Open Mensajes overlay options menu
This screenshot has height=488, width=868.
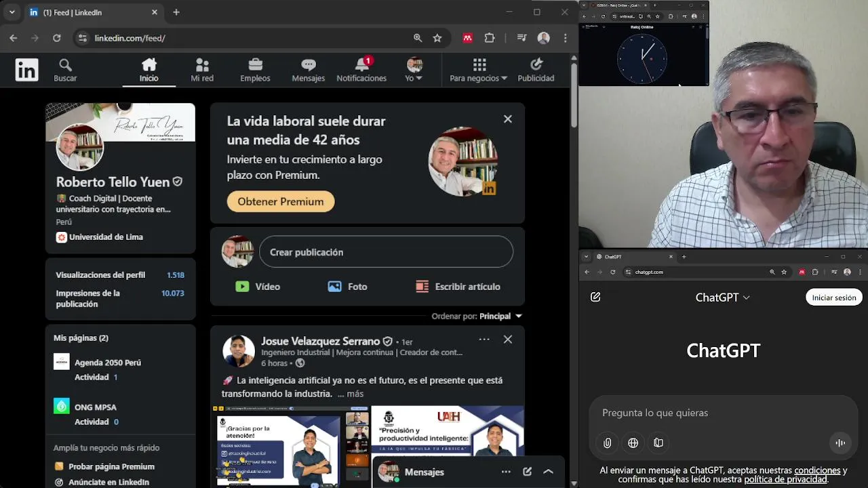tap(506, 472)
